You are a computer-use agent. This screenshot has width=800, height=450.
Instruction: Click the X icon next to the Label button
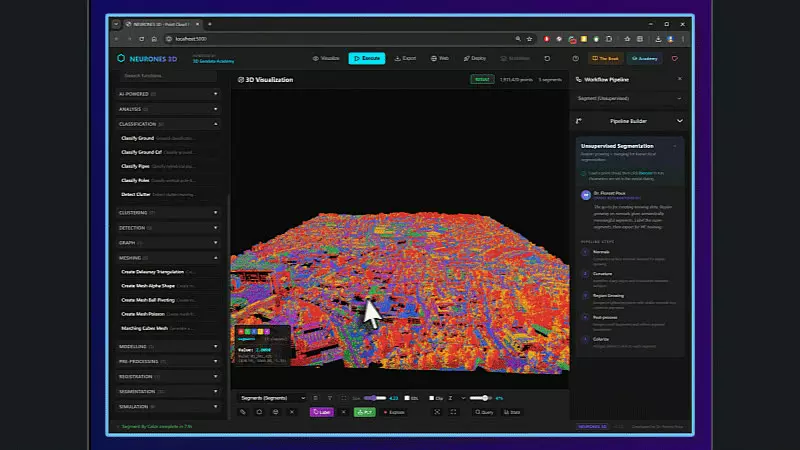[x=343, y=412]
